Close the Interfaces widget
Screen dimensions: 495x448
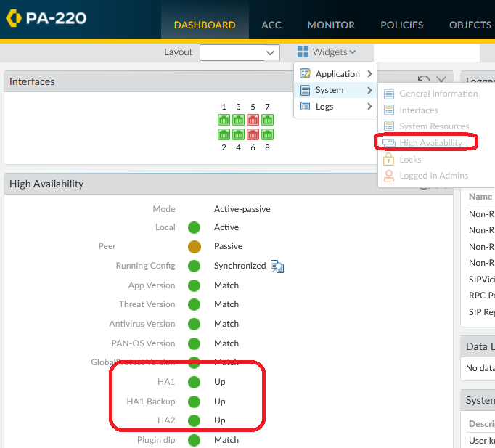pos(441,81)
